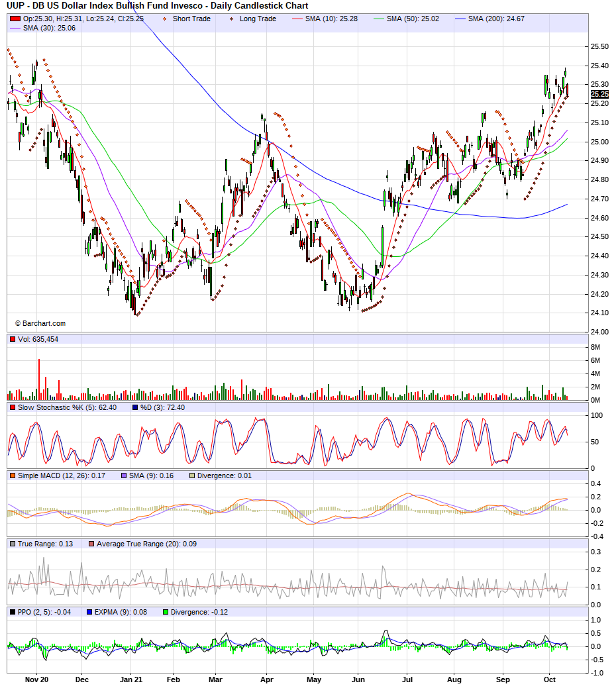Click the 25.00 price axis label
The height and width of the screenshot is (700, 616).
coord(599,142)
